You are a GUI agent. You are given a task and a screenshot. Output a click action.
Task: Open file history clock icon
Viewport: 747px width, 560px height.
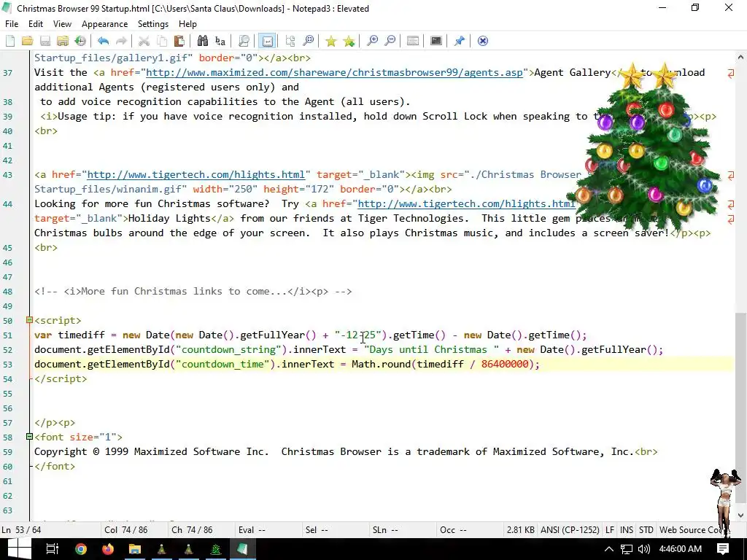[80, 41]
